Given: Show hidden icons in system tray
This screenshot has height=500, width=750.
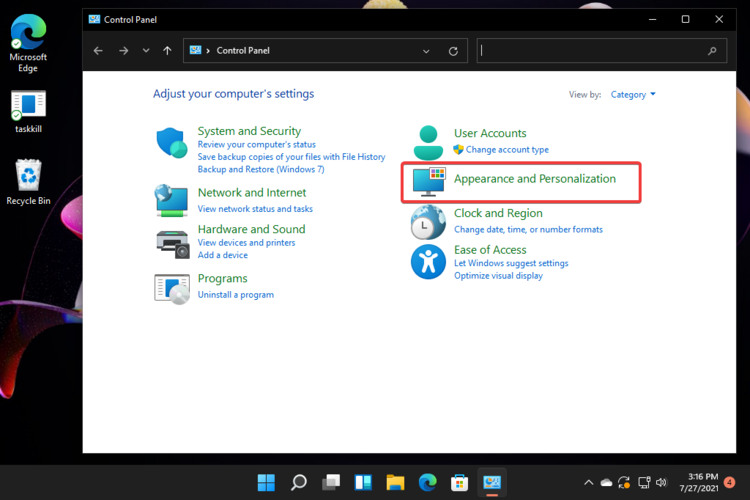Looking at the screenshot, I should click(x=588, y=482).
